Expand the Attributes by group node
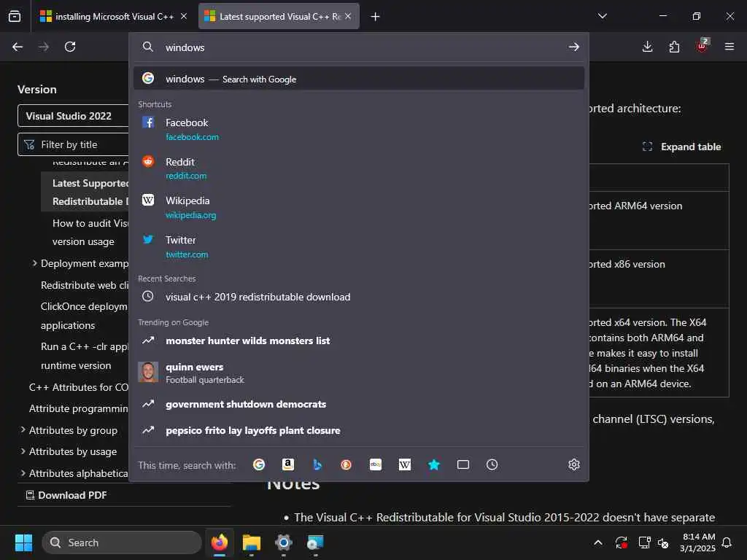 pyautogui.click(x=23, y=430)
